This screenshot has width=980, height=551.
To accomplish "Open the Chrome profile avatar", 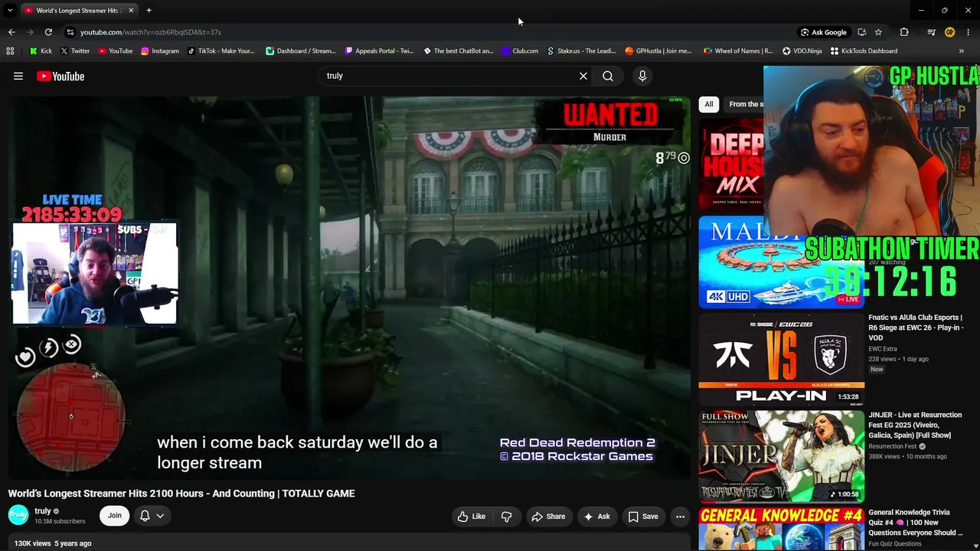I will click(949, 32).
